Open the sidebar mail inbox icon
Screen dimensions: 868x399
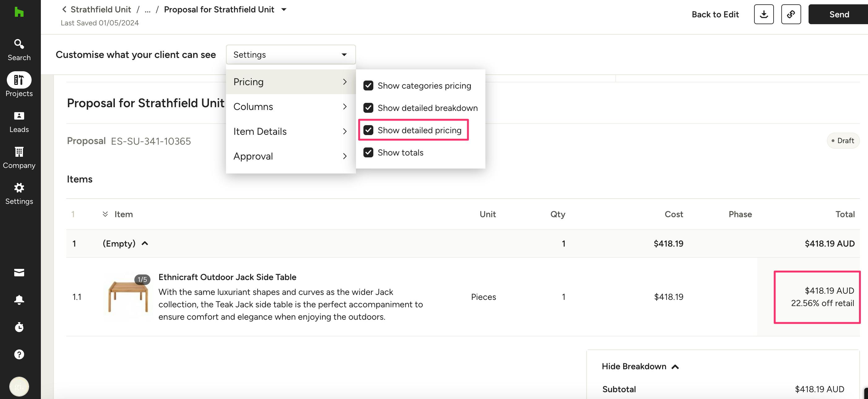coord(19,273)
